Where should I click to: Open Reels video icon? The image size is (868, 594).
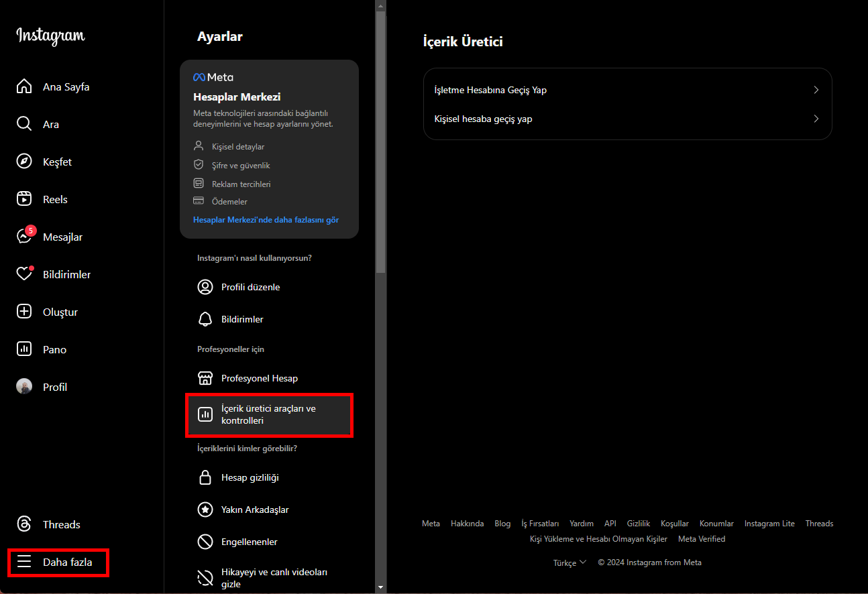[x=24, y=199]
